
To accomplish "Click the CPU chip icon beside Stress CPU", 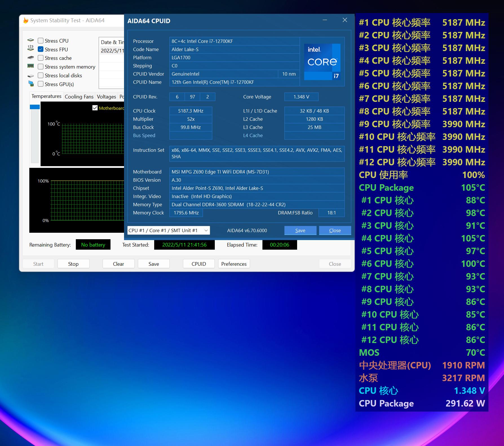I will pyautogui.click(x=31, y=40).
